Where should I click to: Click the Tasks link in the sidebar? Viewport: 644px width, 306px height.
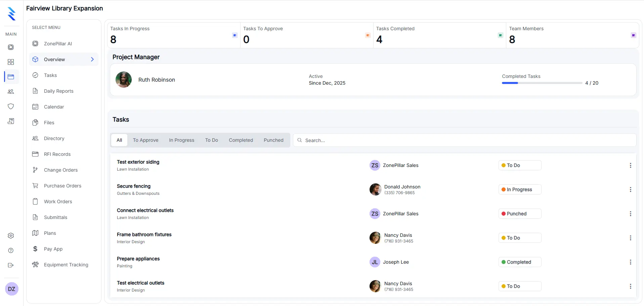tap(50, 75)
